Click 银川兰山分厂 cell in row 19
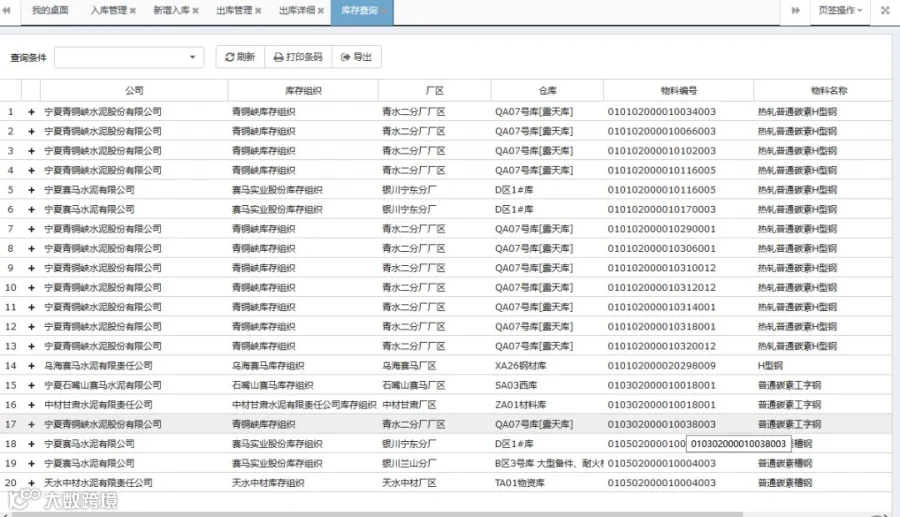Image resolution: width=900 pixels, height=517 pixels. 435,464
